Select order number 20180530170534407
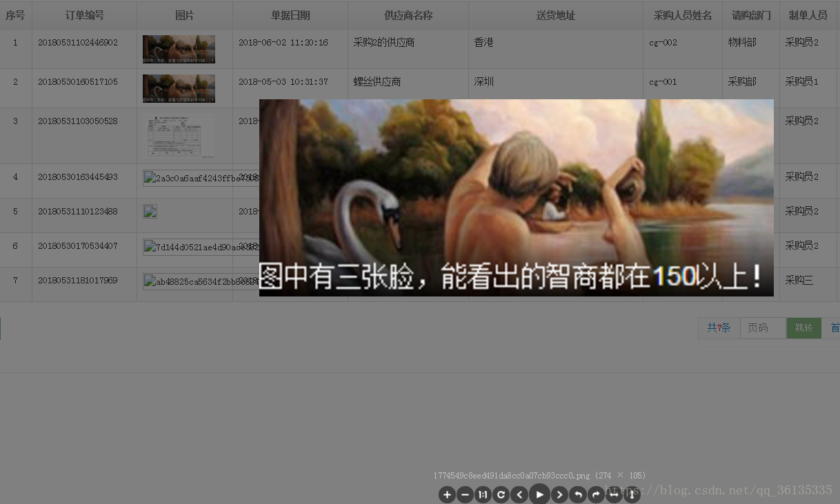Viewport: 840px width, 504px height. [x=78, y=246]
